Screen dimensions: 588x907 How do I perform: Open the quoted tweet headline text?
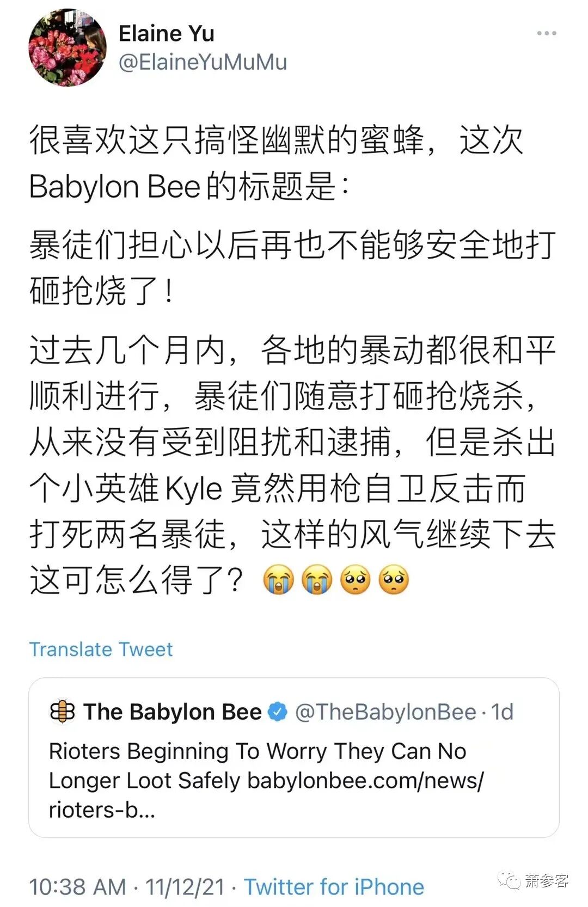tap(258, 765)
